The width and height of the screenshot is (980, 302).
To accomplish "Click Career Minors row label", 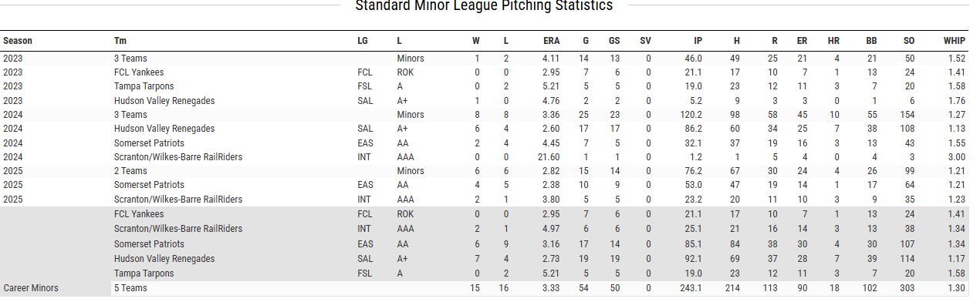I will click(31, 288).
